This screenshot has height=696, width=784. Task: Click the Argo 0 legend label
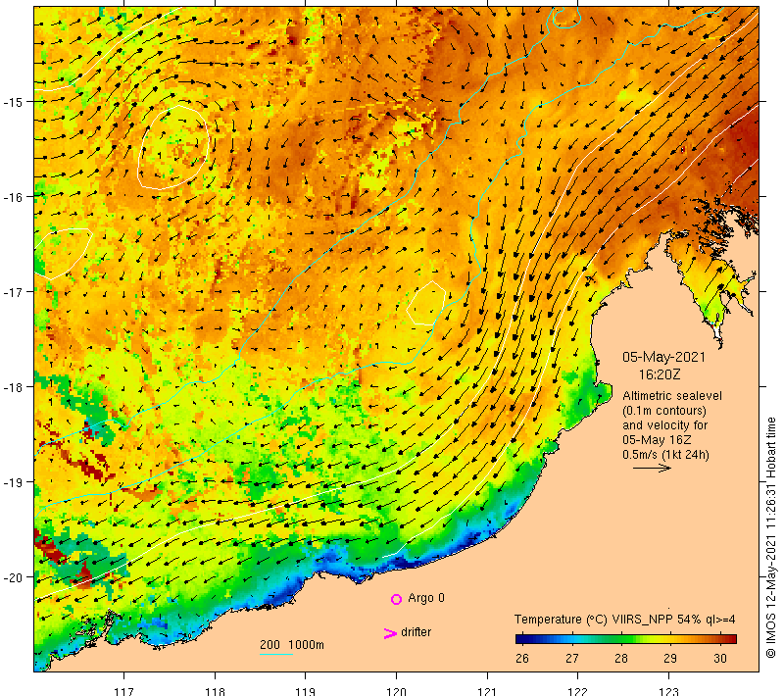click(426, 598)
